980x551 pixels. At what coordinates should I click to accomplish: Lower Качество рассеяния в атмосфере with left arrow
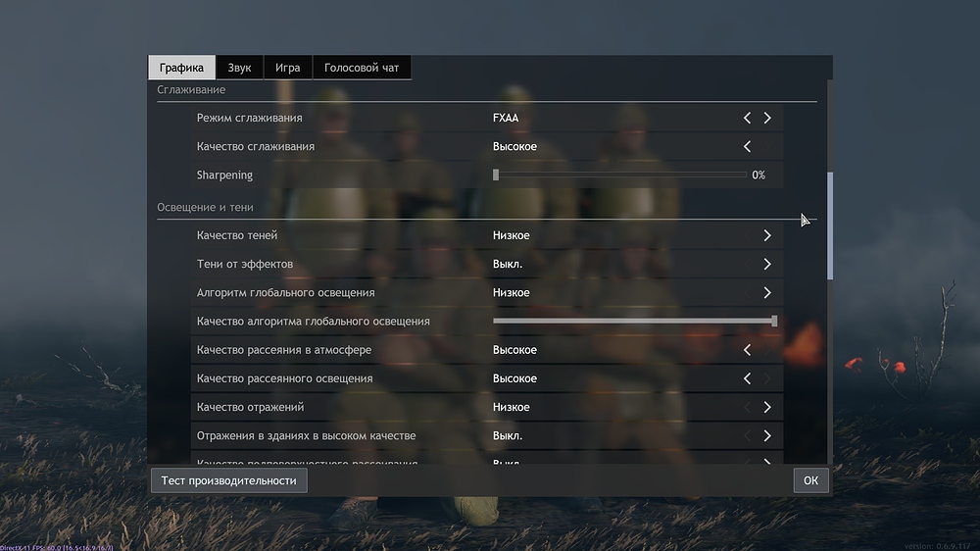click(747, 350)
